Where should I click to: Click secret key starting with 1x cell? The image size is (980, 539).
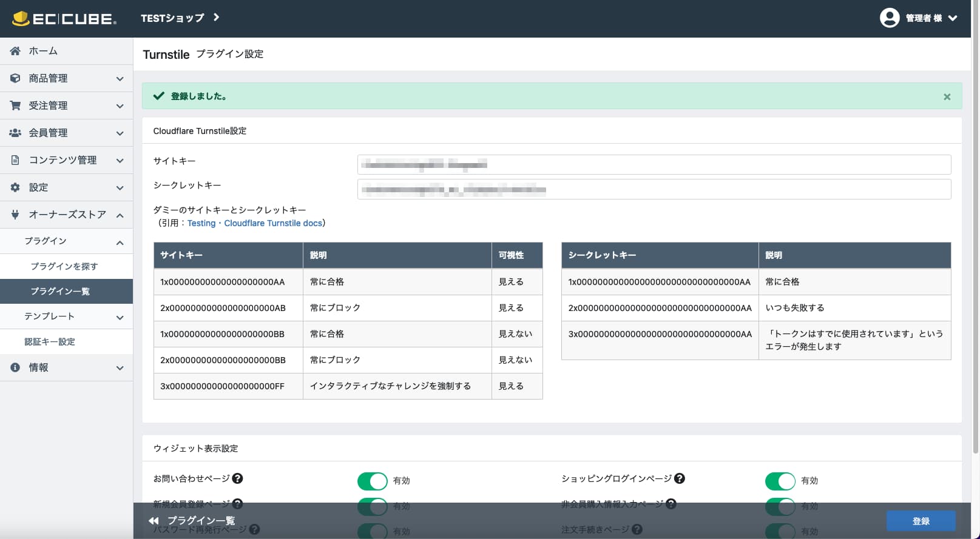point(660,282)
